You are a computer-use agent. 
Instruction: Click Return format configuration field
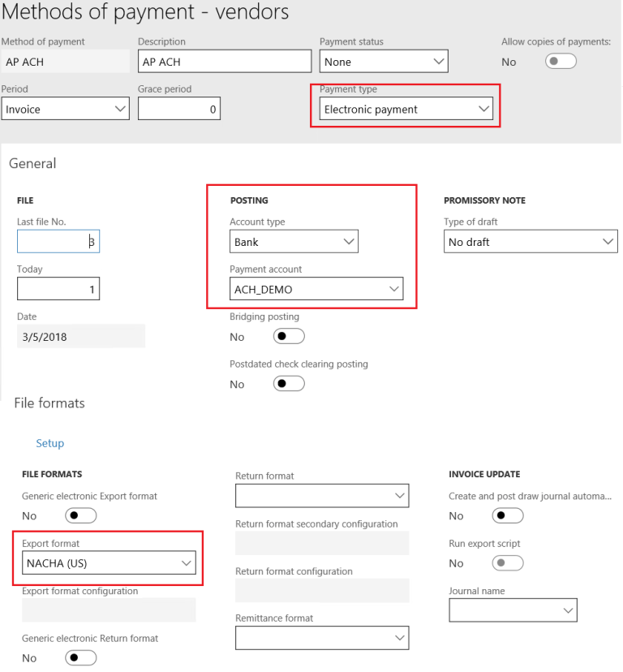pos(322,591)
